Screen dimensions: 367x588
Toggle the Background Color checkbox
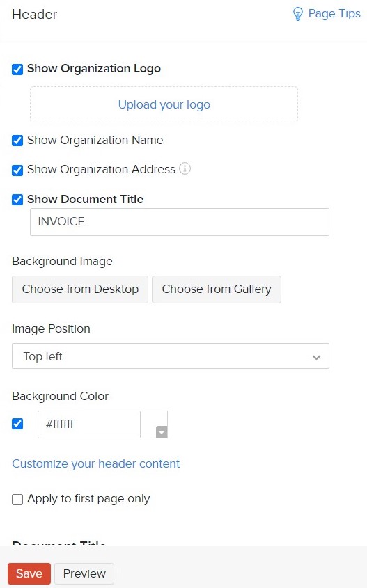point(17,424)
